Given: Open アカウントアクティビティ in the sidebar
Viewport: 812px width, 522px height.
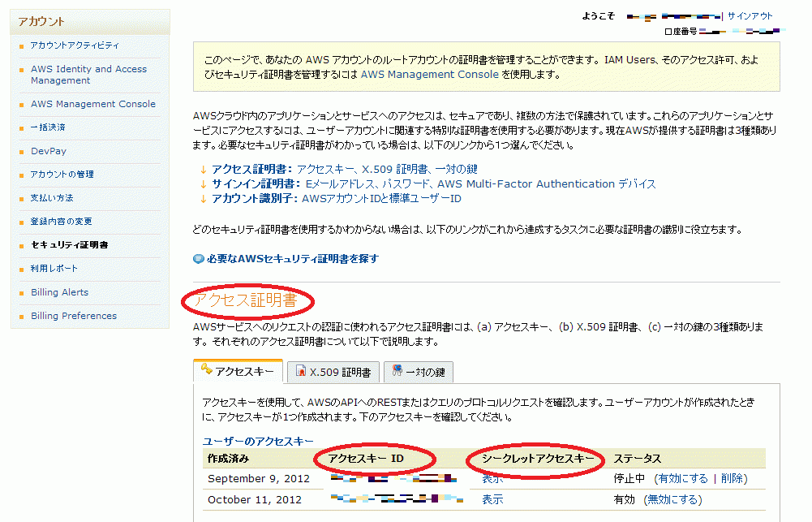Looking at the screenshot, I should point(75,45).
